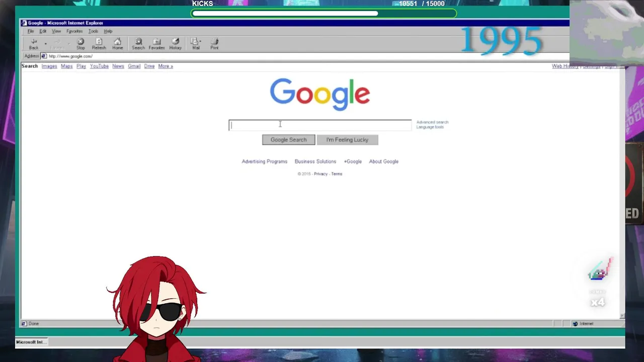644x362 pixels.
Task: Open the Tools menu
Action: point(93,31)
